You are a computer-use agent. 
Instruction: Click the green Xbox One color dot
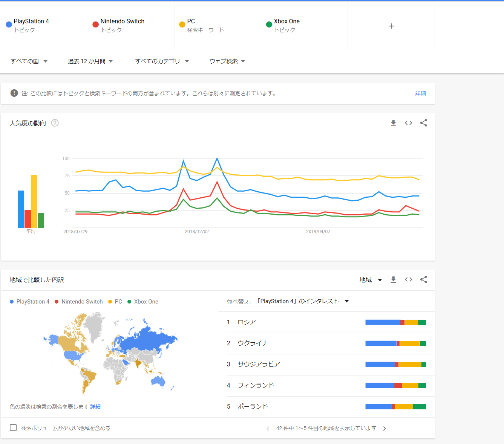point(269,24)
